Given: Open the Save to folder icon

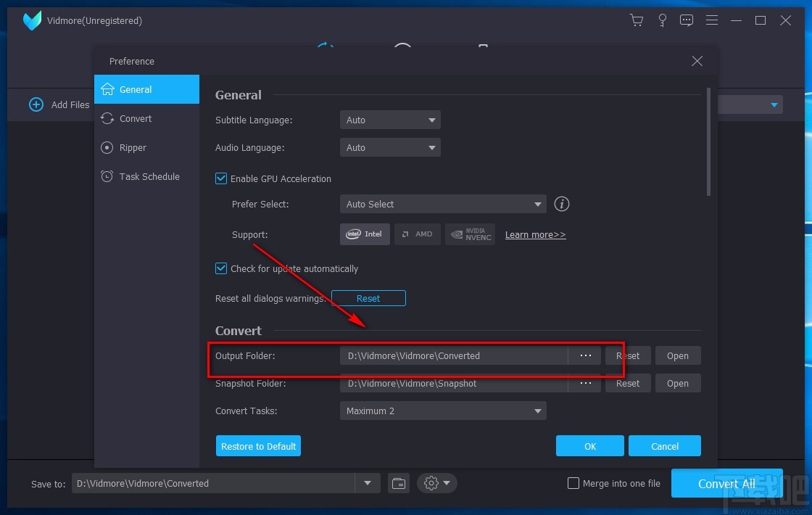Looking at the screenshot, I should click(x=399, y=483).
